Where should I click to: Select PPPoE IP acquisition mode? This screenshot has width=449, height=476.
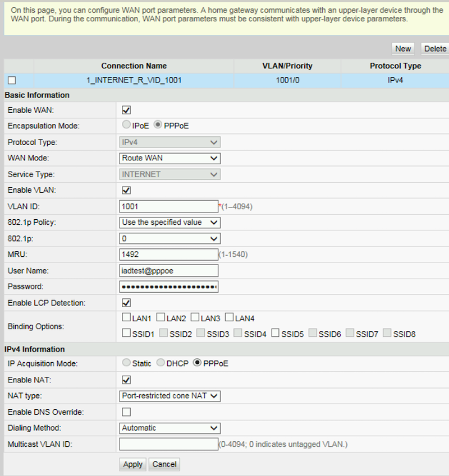(x=197, y=362)
